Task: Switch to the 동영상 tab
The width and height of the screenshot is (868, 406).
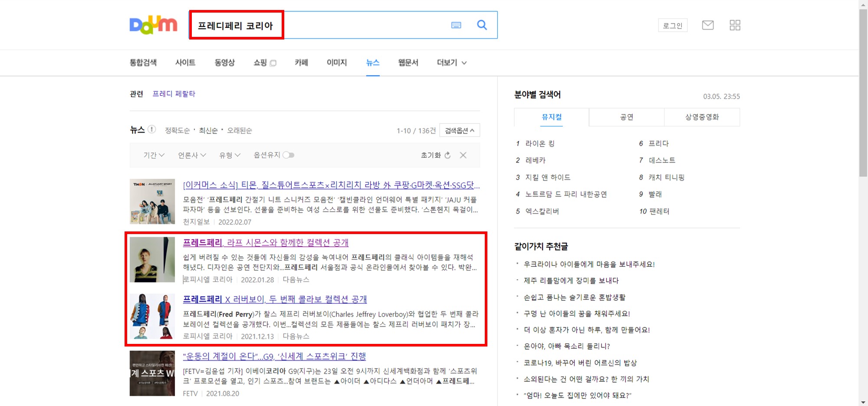Action: coord(224,63)
